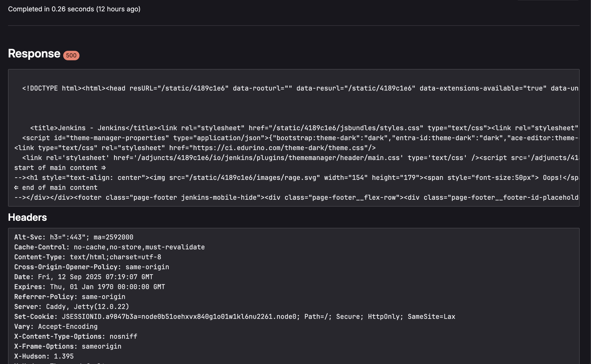Click the theme-manager-properties script line

tap(300, 138)
